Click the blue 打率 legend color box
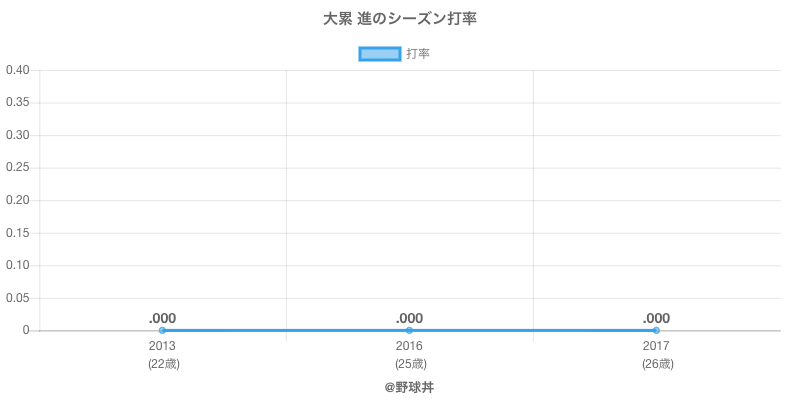The height and width of the screenshot is (400, 800). (x=380, y=54)
